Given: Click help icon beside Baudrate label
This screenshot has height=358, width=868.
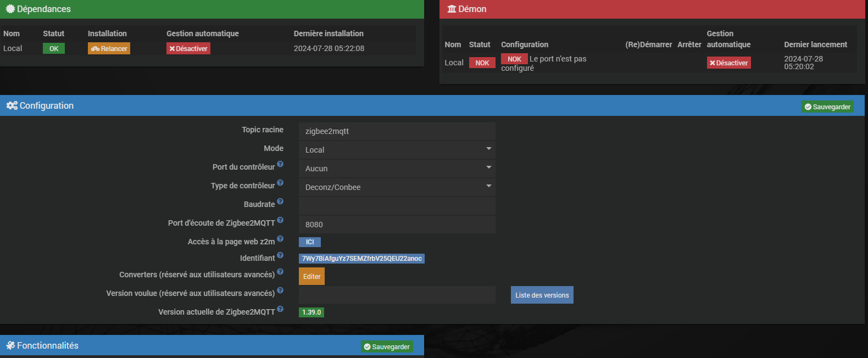Looking at the screenshot, I should 280,201.
